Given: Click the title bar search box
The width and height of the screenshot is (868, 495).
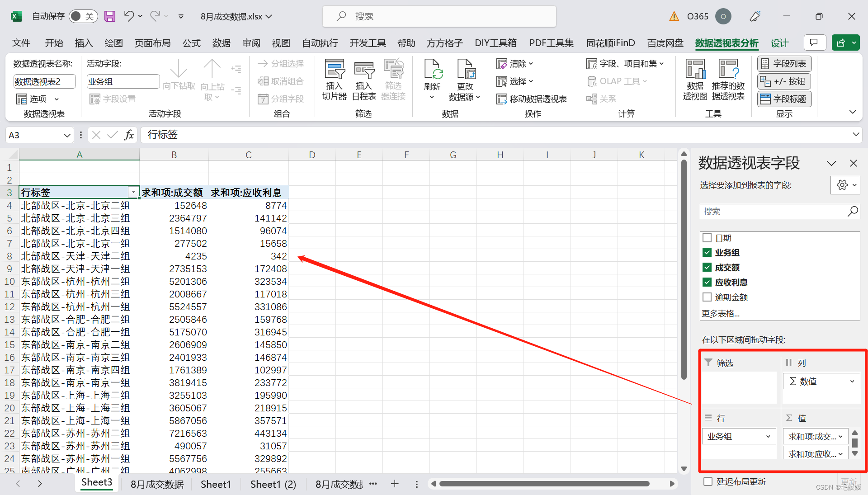Looking at the screenshot, I should pyautogui.click(x=439, y=16).
